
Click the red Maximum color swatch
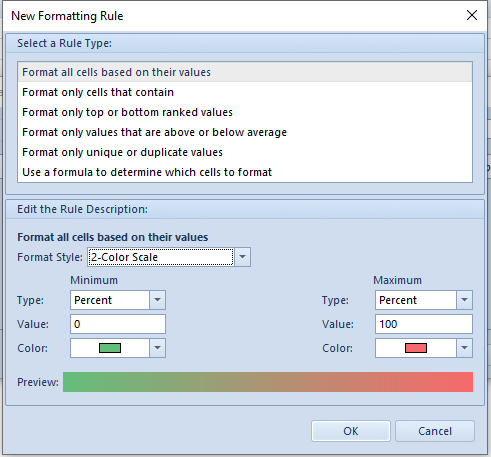pyautogui.click(x=416, y=348)
